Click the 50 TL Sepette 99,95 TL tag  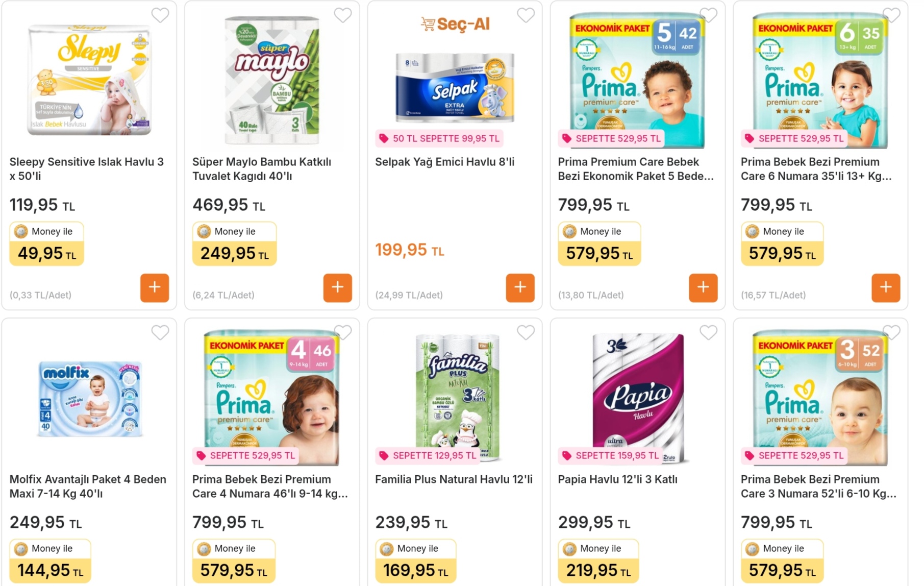point(440,138)
